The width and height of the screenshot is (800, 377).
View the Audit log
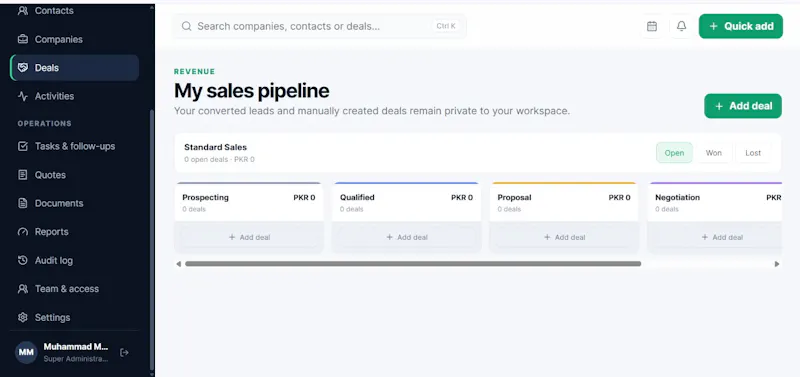tap(74, 261)
